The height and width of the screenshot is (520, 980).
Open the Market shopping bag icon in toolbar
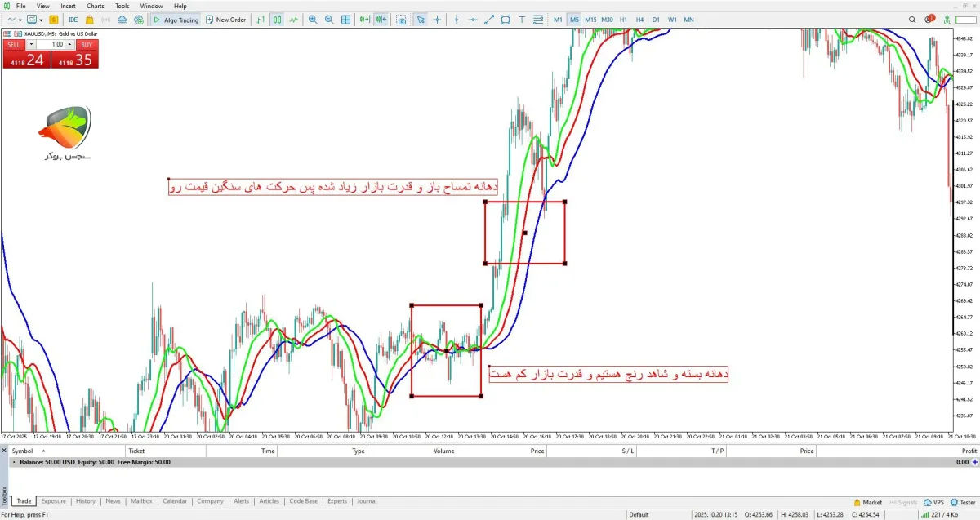pyautogui.click(x=90, y=20)
